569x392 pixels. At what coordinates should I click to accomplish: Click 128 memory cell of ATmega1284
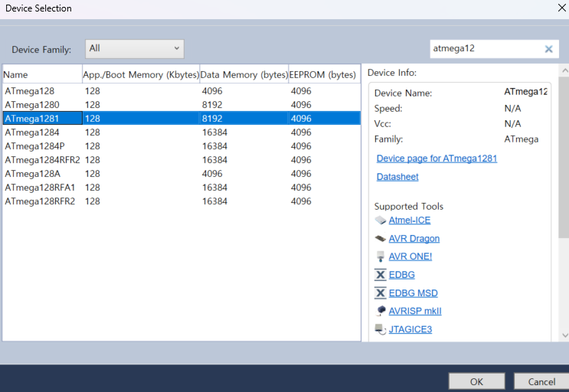point(93,132)
